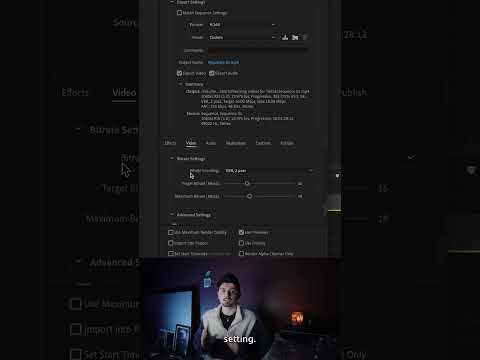Open the Format dropdown showing H.264
Screen dimensions: 480x360
pos(242,25)
